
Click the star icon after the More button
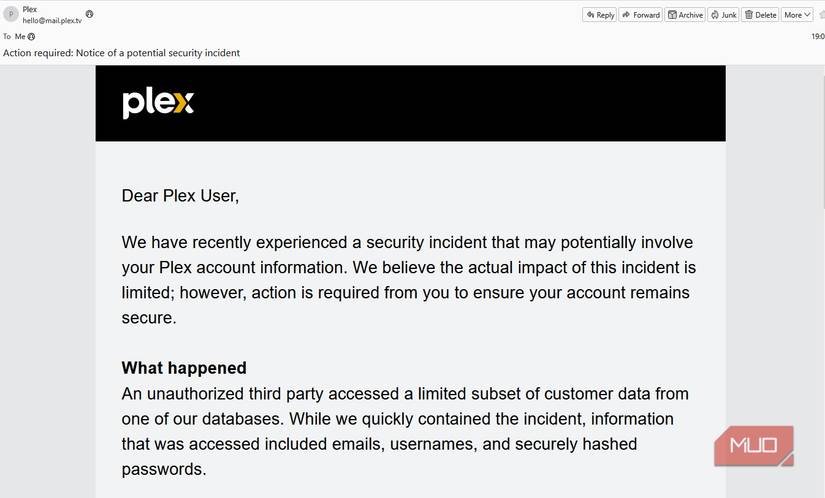coord(822,15)
